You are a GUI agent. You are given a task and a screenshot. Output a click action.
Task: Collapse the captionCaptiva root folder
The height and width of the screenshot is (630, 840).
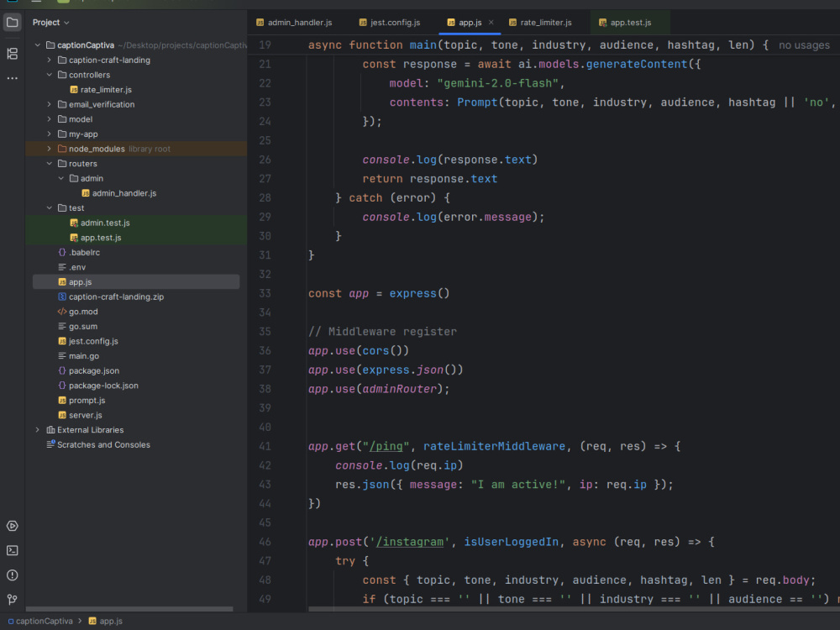(38, 45)
